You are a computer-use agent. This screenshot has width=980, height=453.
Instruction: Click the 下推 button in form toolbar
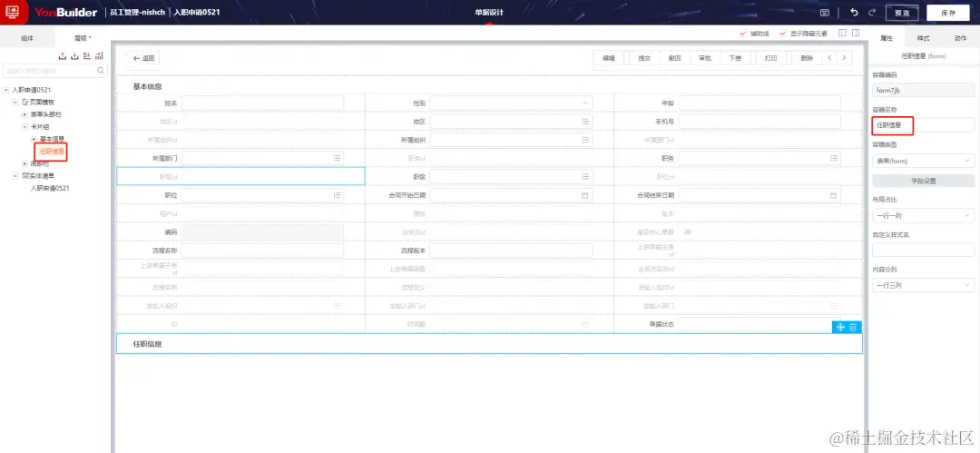coord(735,58)
